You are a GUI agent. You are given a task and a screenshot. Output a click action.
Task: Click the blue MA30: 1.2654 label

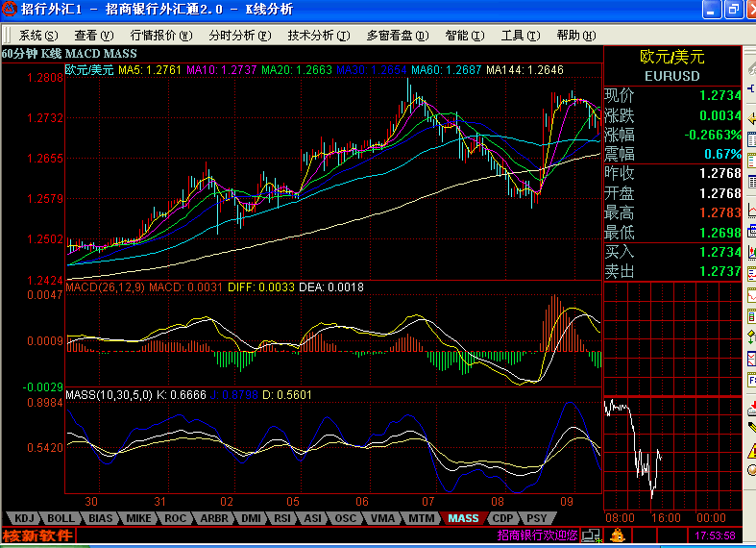(x=372, y=70)
